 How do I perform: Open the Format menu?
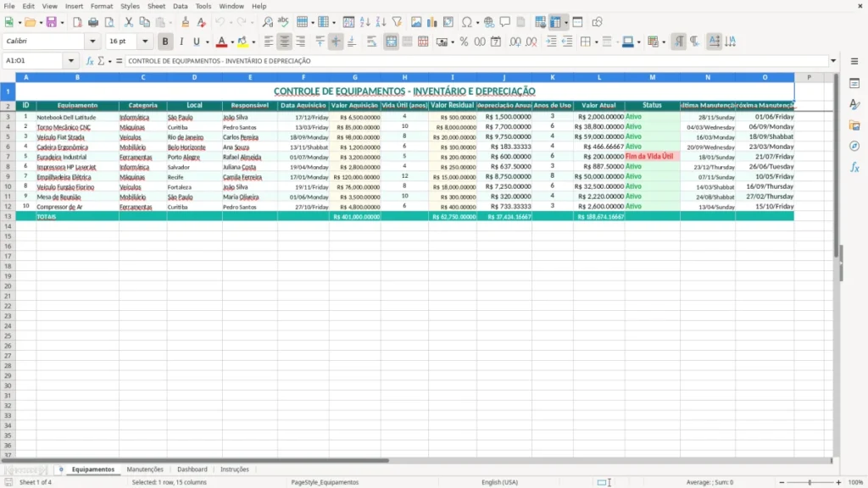(102, 6)
